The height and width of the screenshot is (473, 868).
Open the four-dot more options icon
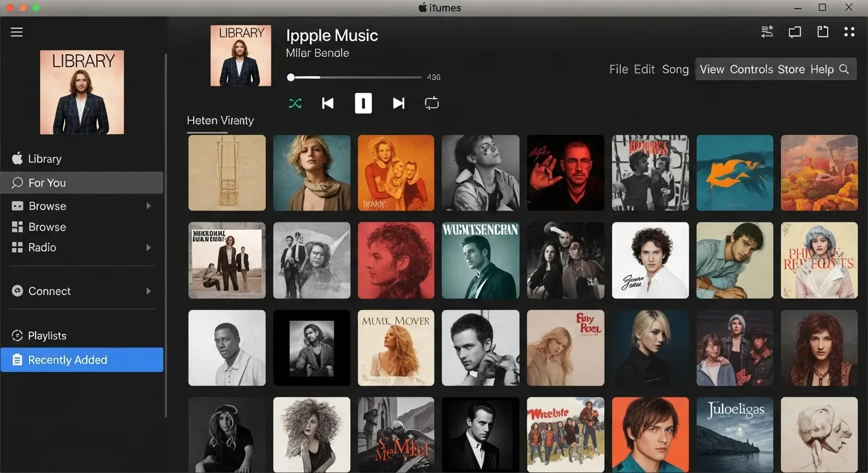click(x=850, y=32)
